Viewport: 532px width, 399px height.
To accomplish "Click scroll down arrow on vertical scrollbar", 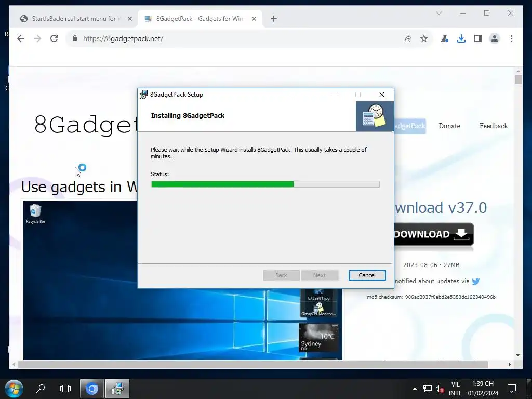I will pyautogui.click(x=518, y=355).
